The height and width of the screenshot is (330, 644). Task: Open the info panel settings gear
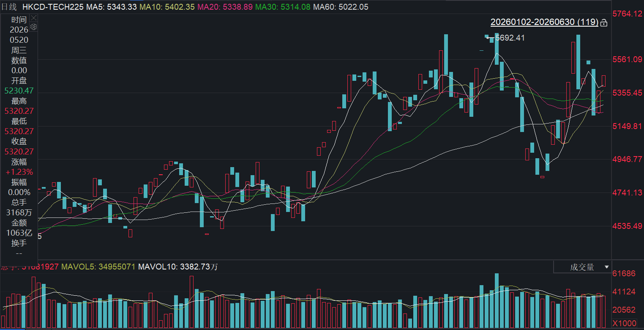click(x=34, y=27)
